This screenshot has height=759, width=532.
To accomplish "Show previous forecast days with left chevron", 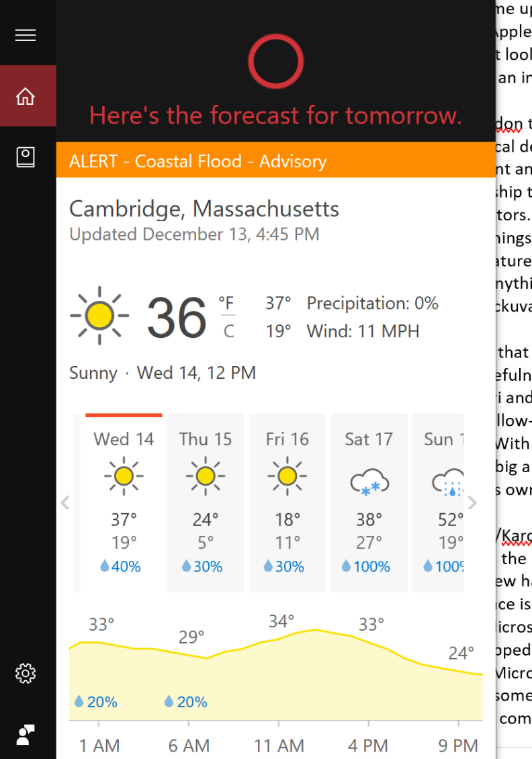I will (x=65, y=502).
